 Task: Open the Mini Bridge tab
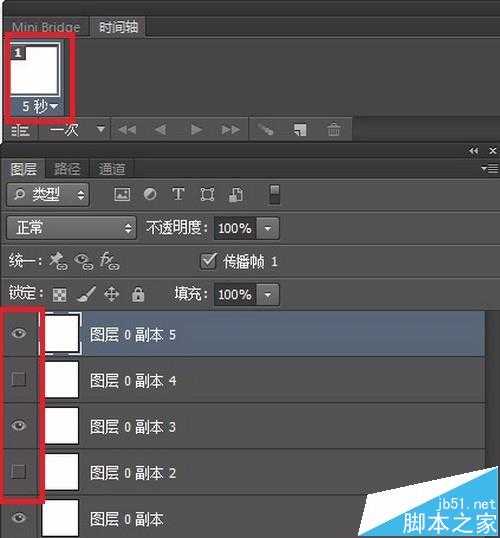46,27
